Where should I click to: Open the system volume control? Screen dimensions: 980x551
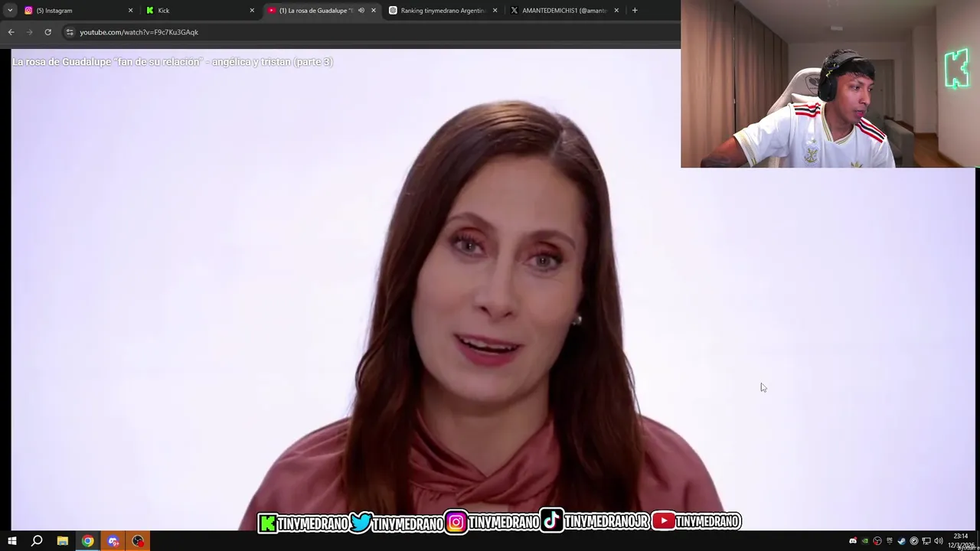(938, 541)
